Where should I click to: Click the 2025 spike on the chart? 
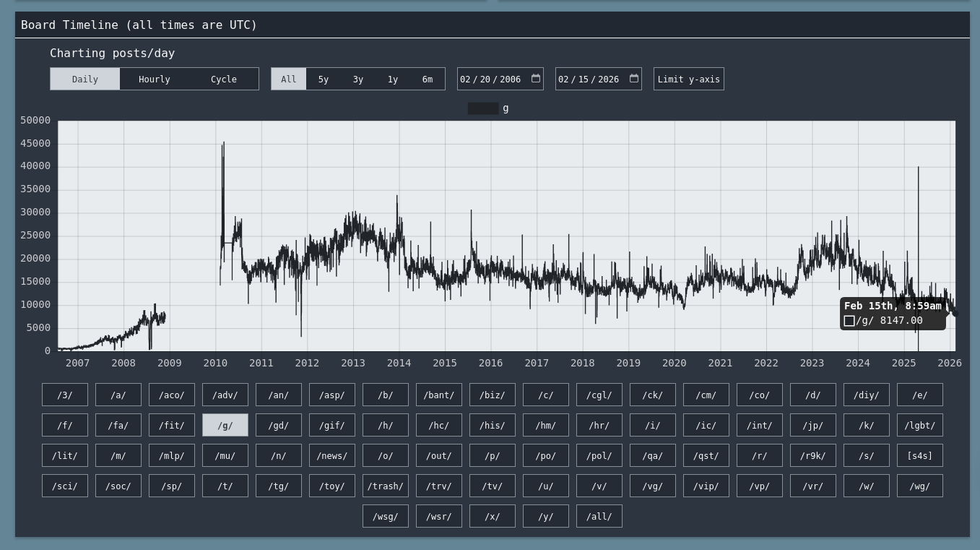pyautogui.click(x=919, y=170)
